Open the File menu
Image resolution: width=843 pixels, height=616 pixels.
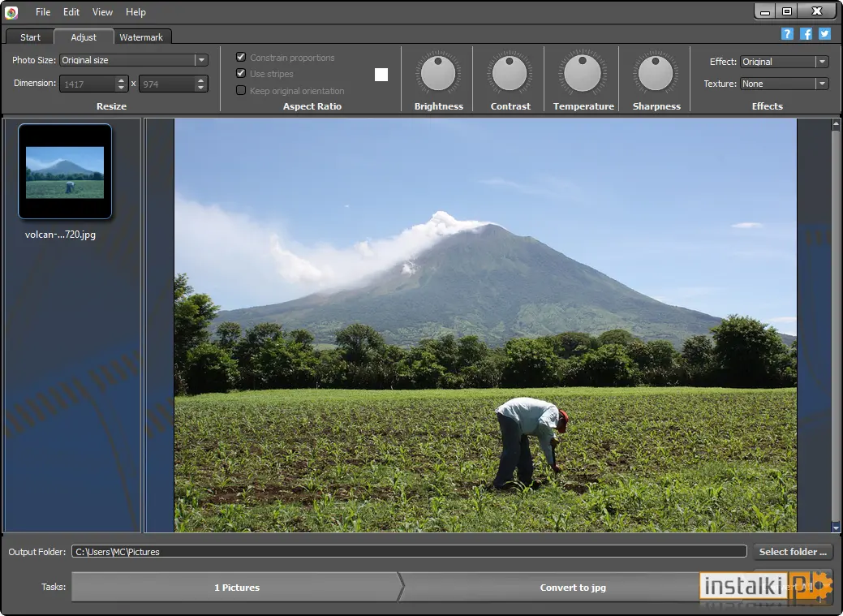click(x=43, y=12)
